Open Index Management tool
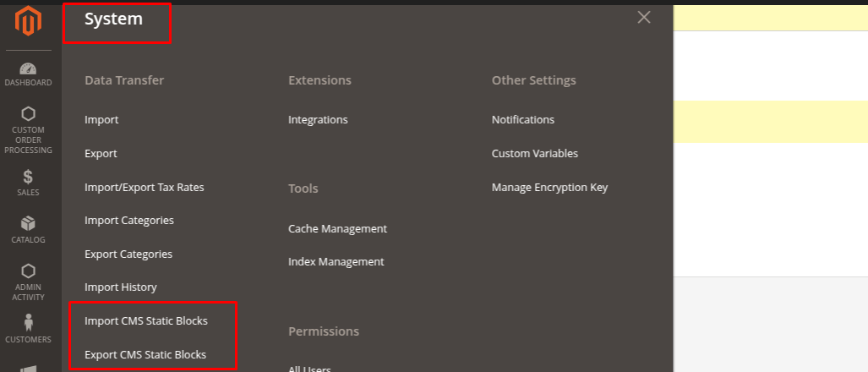Screen dimensions: 868x372 [x=336, y=262]
